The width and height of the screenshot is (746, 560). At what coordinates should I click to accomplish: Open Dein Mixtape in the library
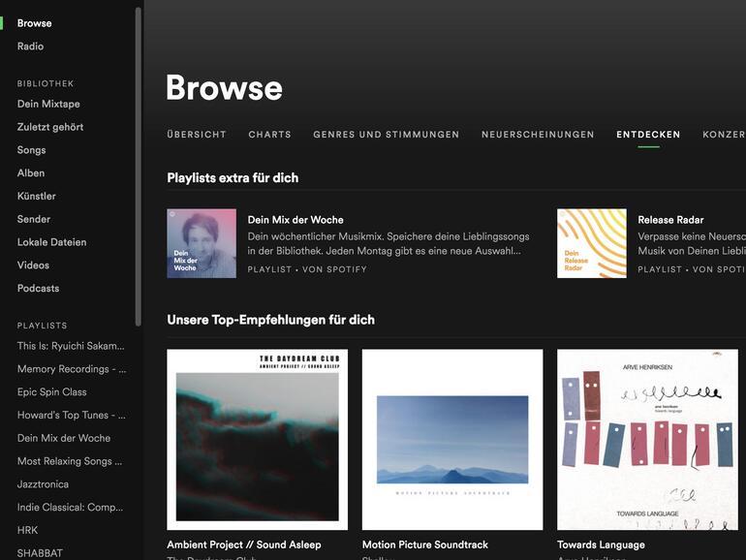tap(48, 104)
